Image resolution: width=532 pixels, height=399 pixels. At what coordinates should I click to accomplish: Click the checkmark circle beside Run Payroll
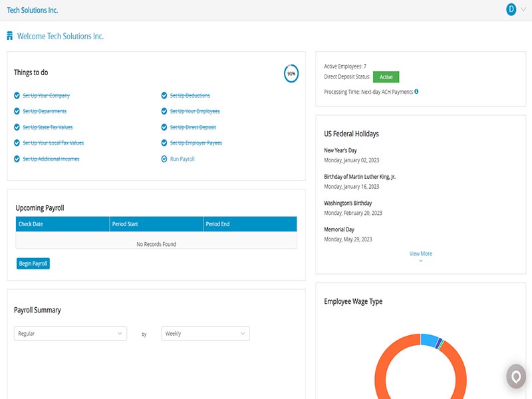pyautogui.click(x=163, y=159)
